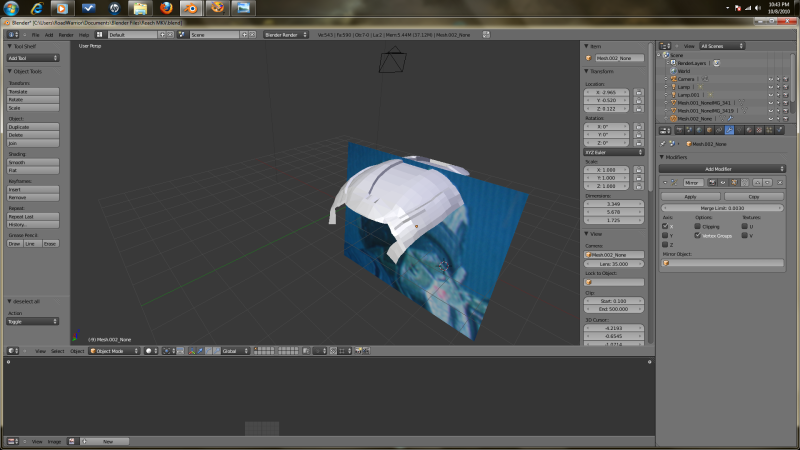Hide Camera object via eye in outliner
The image size is (800, 450).
(x=770, y=79)
